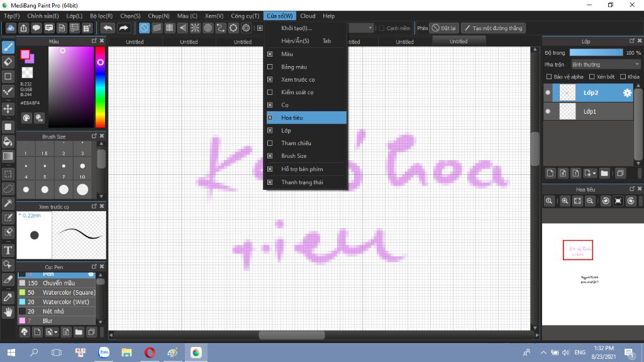Hide the Lớp2 layer

point(548,93)
